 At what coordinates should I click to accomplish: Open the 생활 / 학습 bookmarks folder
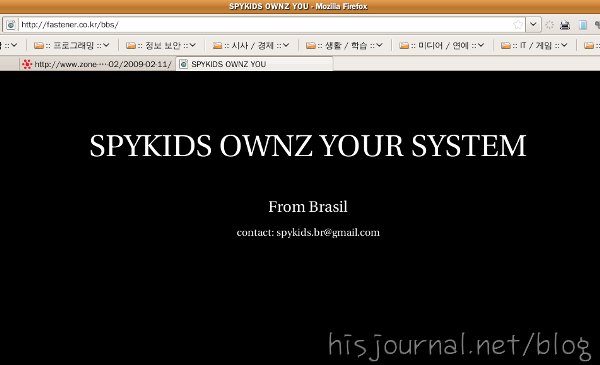tap(344, 46)
